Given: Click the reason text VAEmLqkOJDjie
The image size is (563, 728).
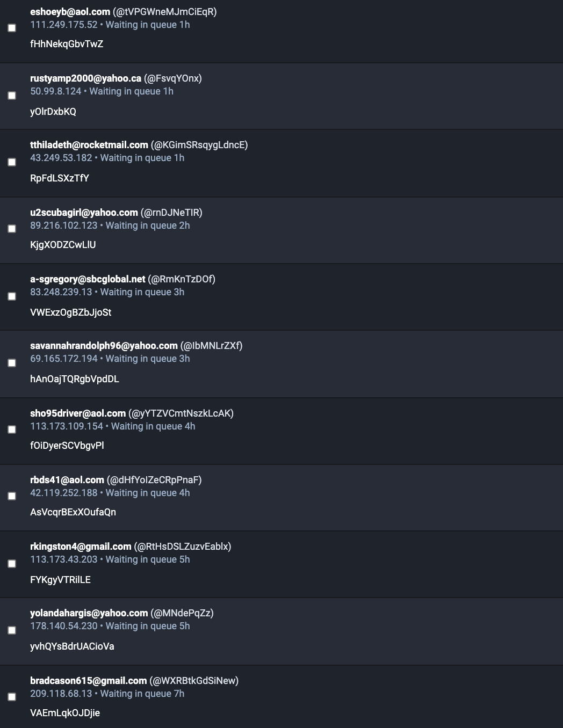Looking at the screenshot, I should 65,713.
